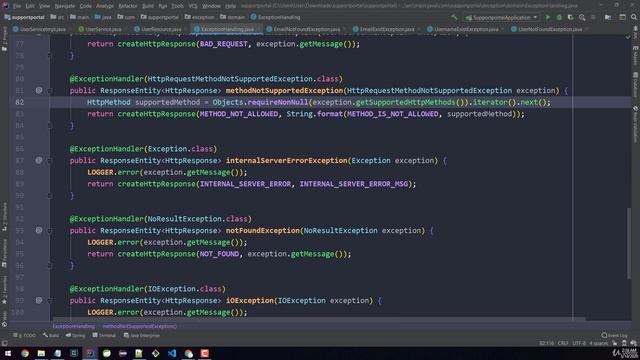Run with coverage icon in toolbar
640x360 pixels.
[571, 18]
